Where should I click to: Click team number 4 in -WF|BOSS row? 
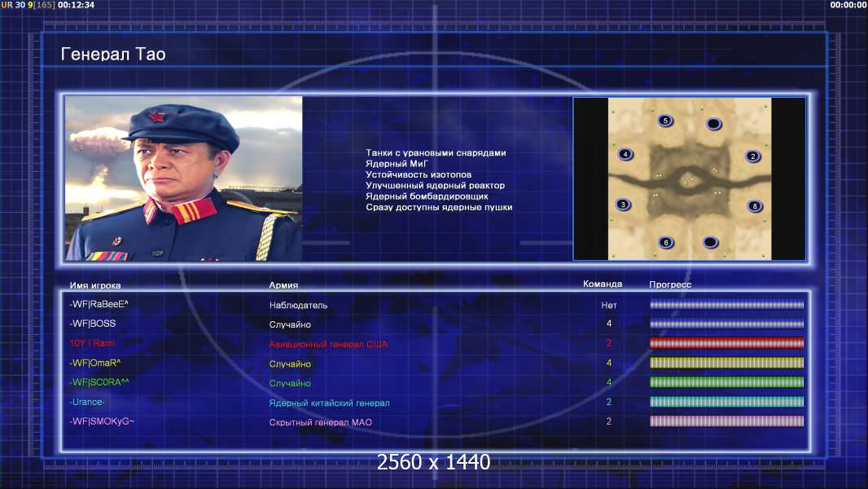609,324
